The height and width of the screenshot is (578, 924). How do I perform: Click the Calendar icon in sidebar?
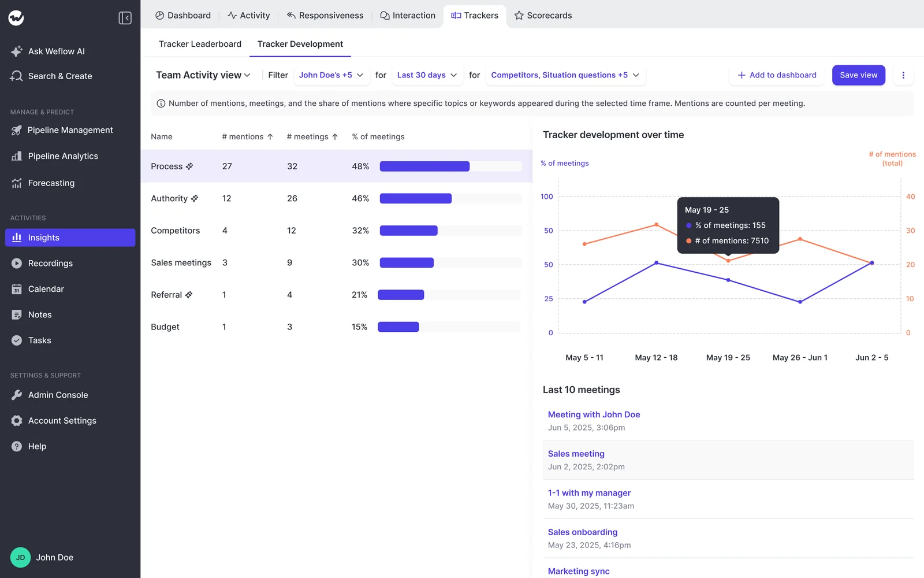point(17,289)
